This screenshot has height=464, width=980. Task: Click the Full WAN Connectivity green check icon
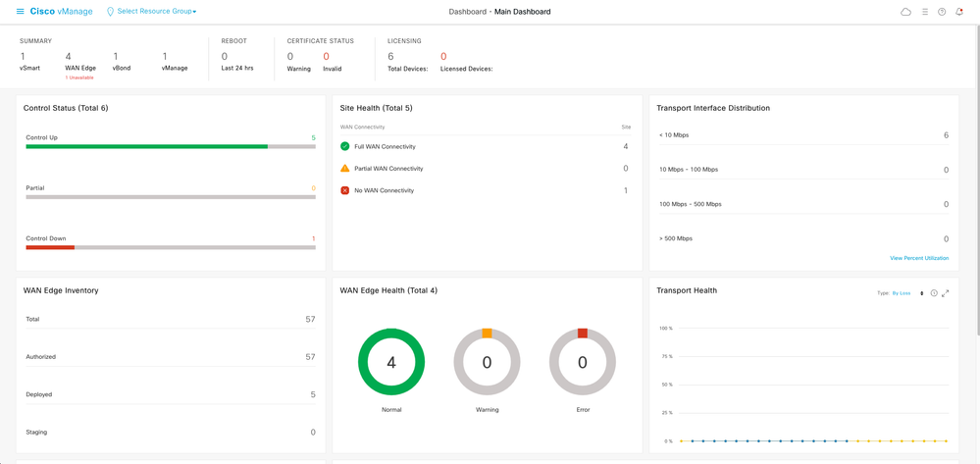(x=344, y=146)
